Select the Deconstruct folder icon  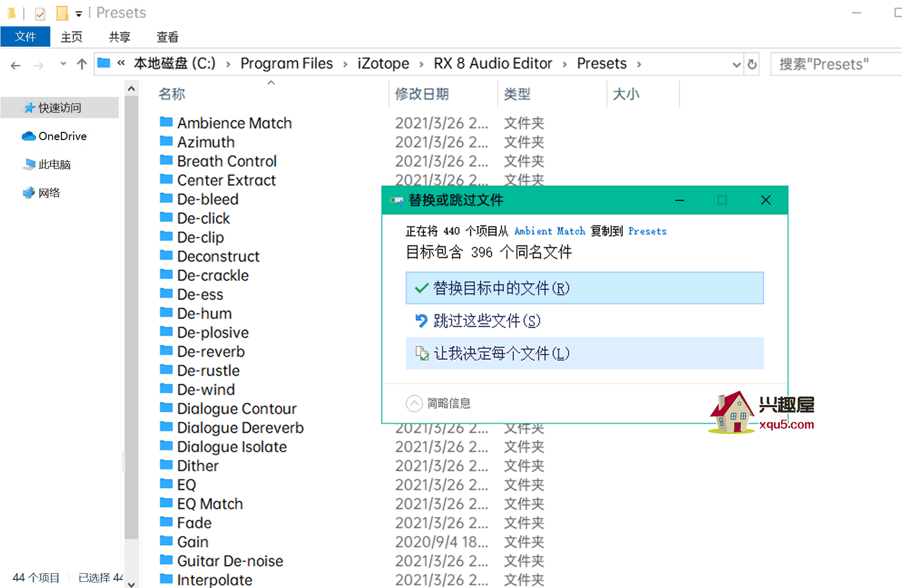click(166, 255)
